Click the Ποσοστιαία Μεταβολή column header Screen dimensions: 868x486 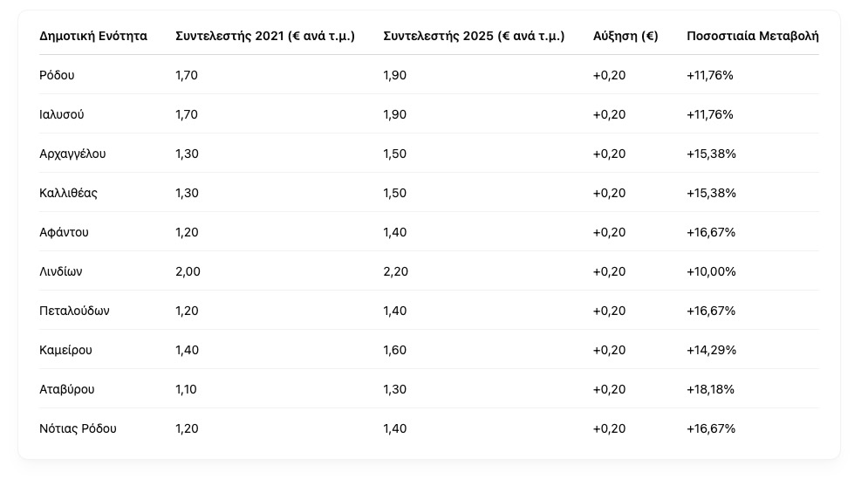coord(753,36)
